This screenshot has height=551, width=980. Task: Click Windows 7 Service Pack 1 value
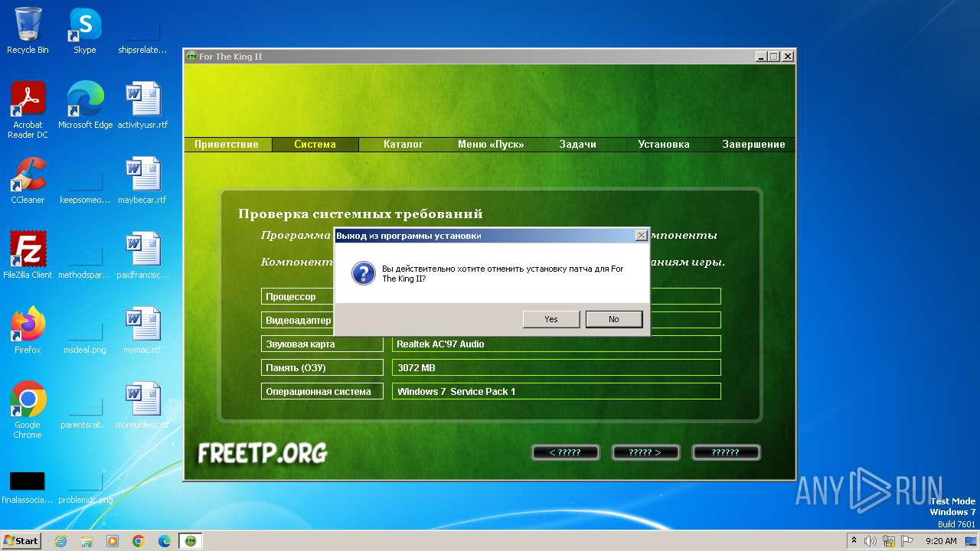(x=557, y=391)
